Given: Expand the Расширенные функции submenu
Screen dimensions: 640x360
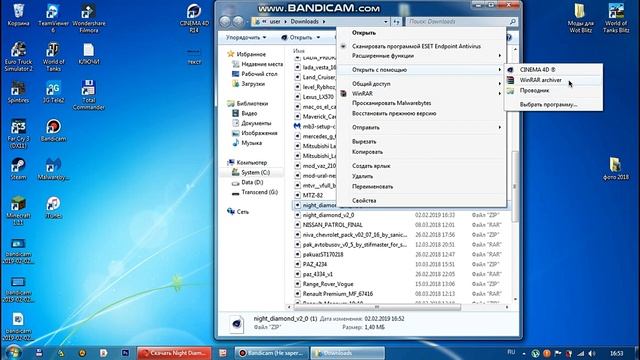Looking at the screenshot, I should [x=421, y=56].
